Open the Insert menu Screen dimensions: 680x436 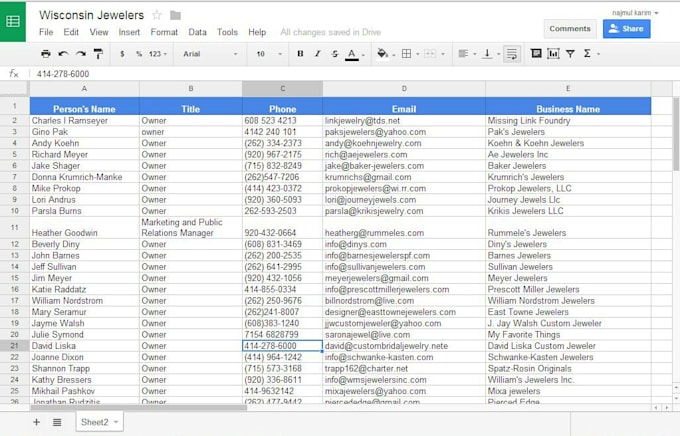pyautogui.click(x=129, y=32)
